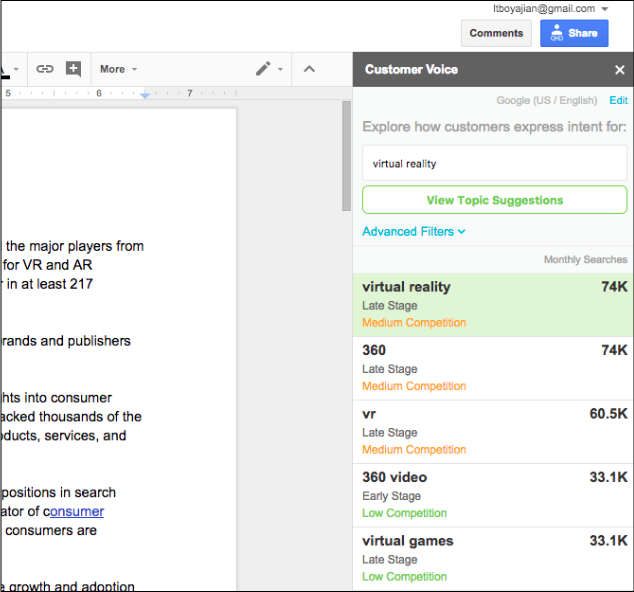Image resolution: width=634 pixels, height=592 pixels.
Task: Open the pencil editing mode icon
Action: (263, 69)
